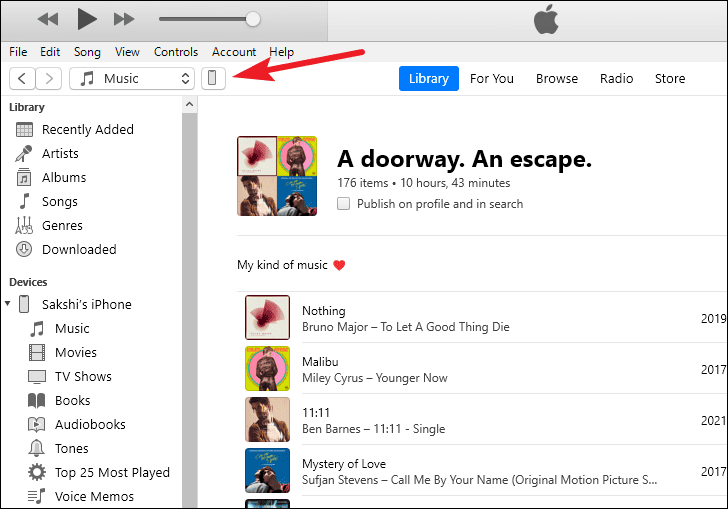The height and width of the screenshot is (509, 728).
Task: Click the Tones bell icon
Action: pyautogui.click(x=37, y=449)
